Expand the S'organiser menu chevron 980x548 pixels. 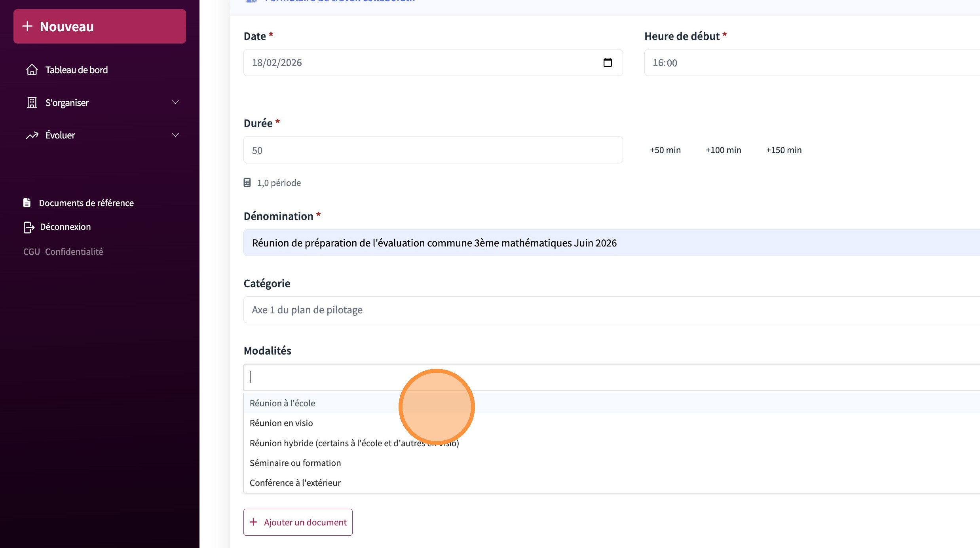(175, 102)
